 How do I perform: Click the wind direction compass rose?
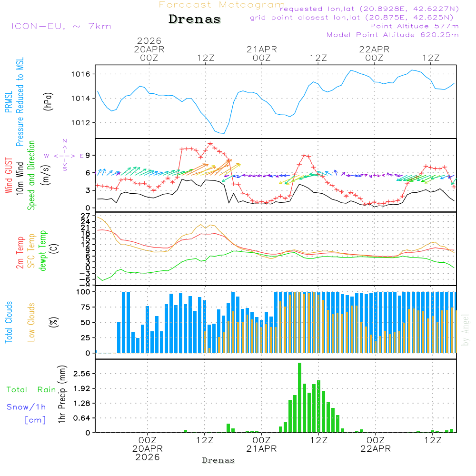(65, 155)
